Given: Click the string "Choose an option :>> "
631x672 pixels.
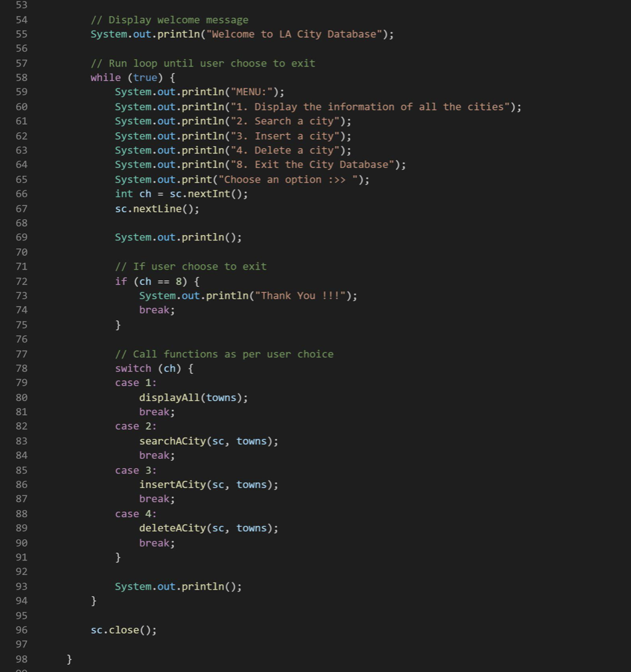Looking at the screenshot, I should pyautogui.click(x=288, y=179).
